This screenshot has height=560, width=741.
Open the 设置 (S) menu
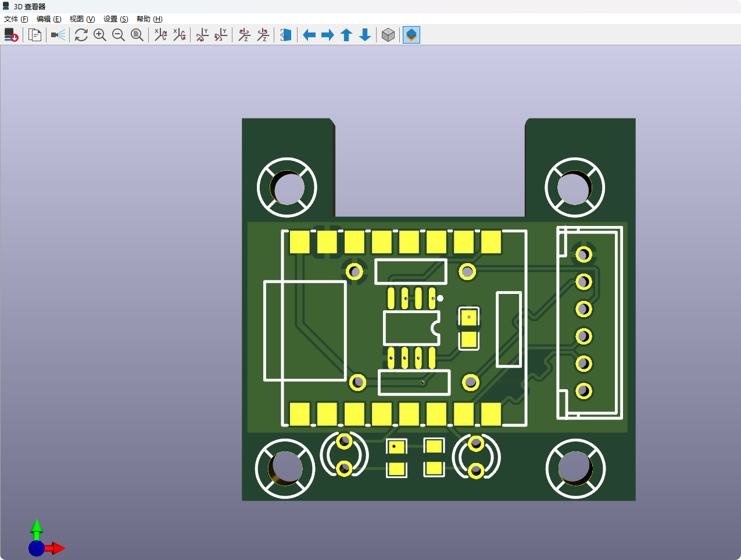tap(116, 19)
